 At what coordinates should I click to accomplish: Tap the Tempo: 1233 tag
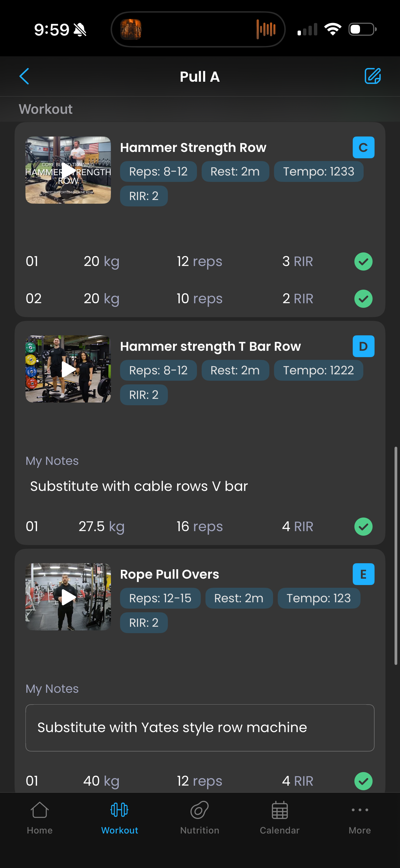tap(318, 172)
